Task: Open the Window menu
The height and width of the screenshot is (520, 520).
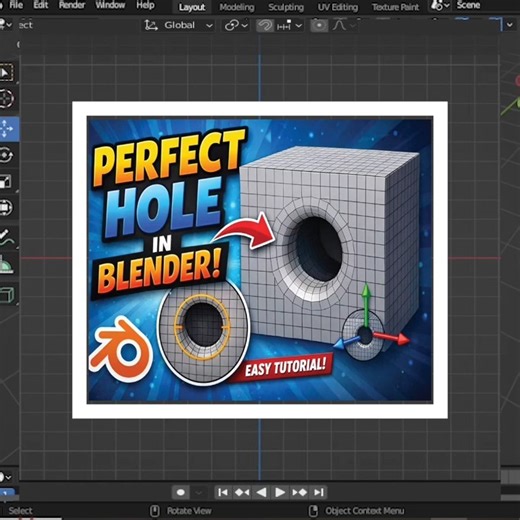Action: tap(110, 5)
